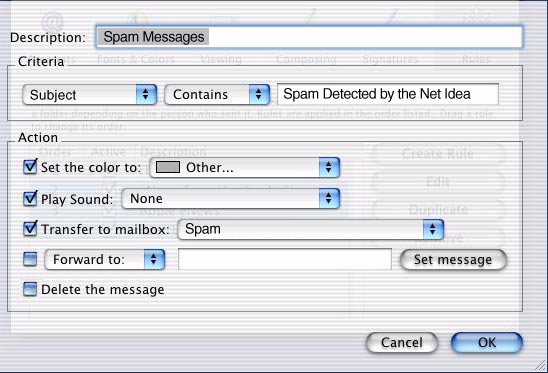Click the Description field containing Spam Messages
This screenshot has width=548, height=373.
coord(309,37)
